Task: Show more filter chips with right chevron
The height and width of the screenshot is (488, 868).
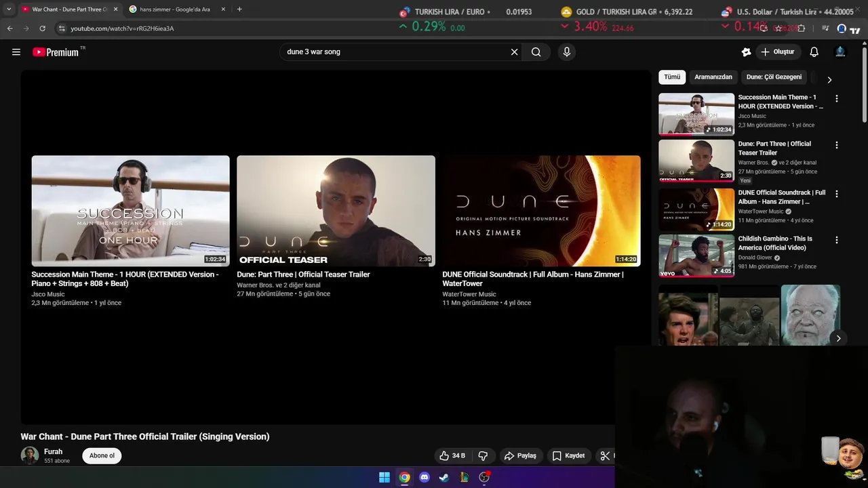Action: pyautogui.click(x=829, y=79)
